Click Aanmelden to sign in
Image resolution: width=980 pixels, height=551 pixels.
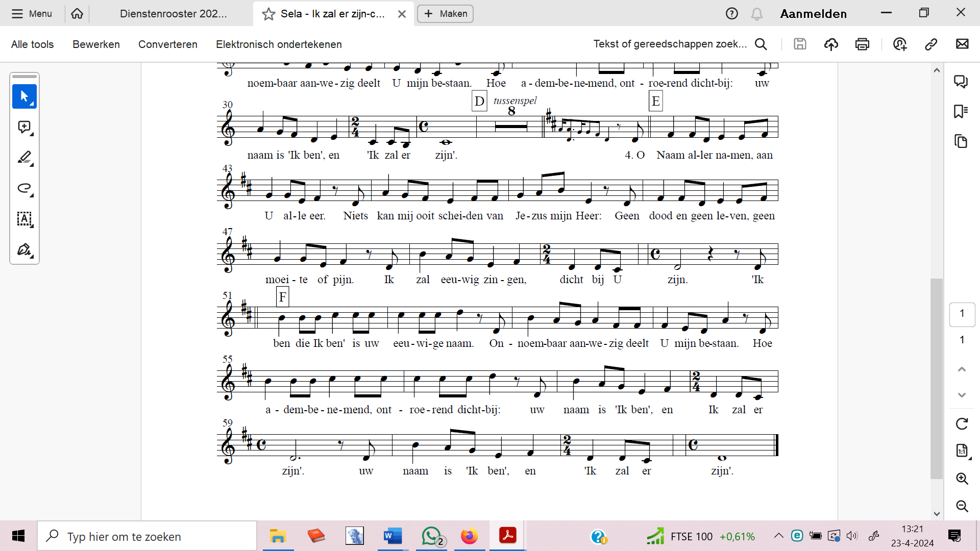(x=814, y=14)
